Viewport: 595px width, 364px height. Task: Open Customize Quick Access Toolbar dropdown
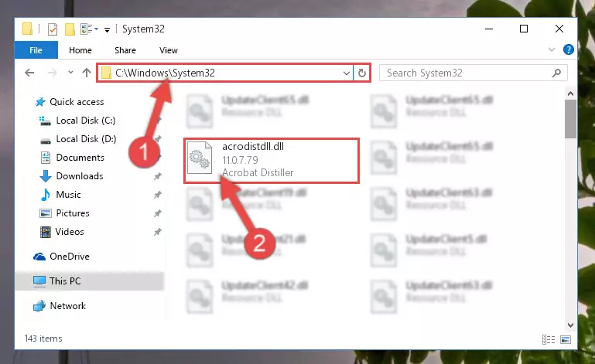coord(108,30)
